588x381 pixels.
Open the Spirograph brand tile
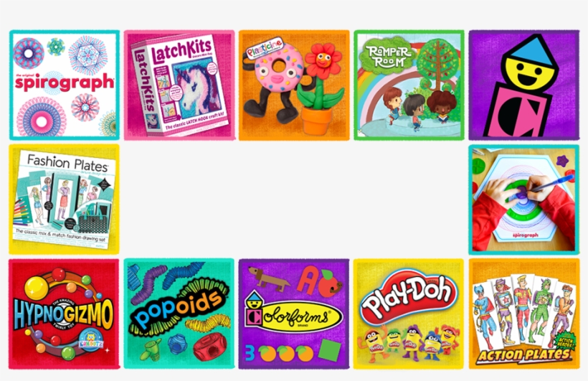65,85
